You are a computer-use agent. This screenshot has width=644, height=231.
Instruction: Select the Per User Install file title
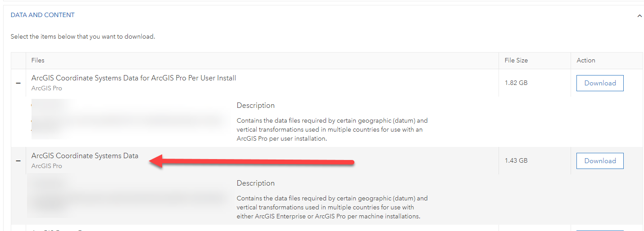pyautogui.click(x=134, y=78)
